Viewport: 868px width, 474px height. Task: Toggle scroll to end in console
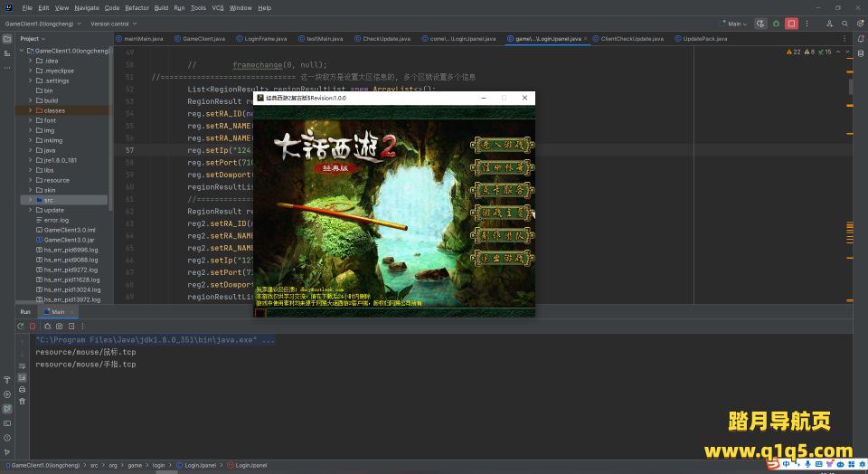(22, 375)
